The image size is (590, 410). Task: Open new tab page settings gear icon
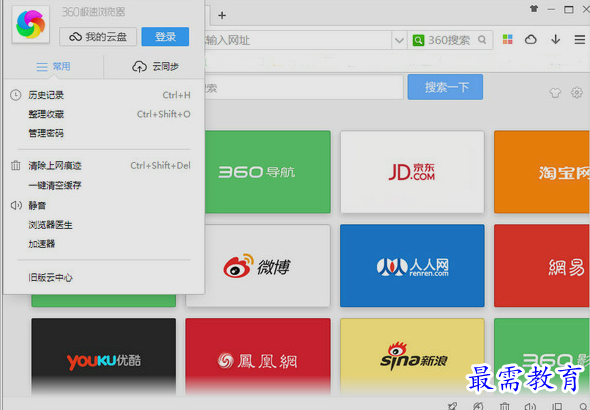pyautogui.click(x=577, y=92)
